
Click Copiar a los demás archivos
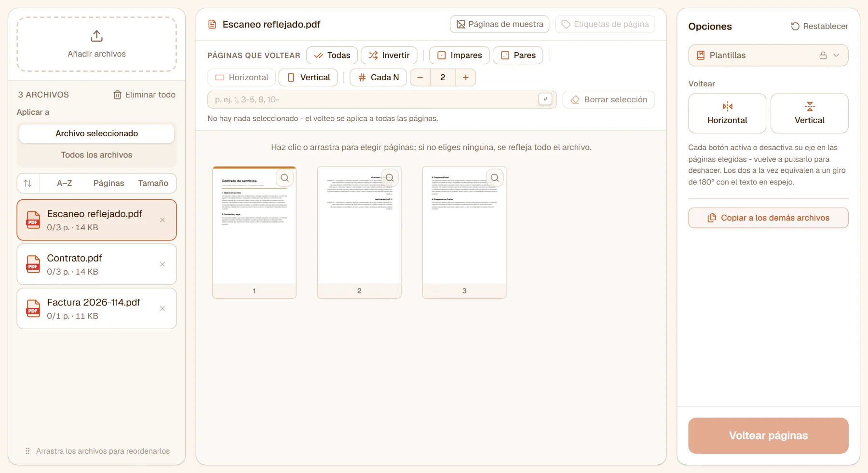(768, 218)
